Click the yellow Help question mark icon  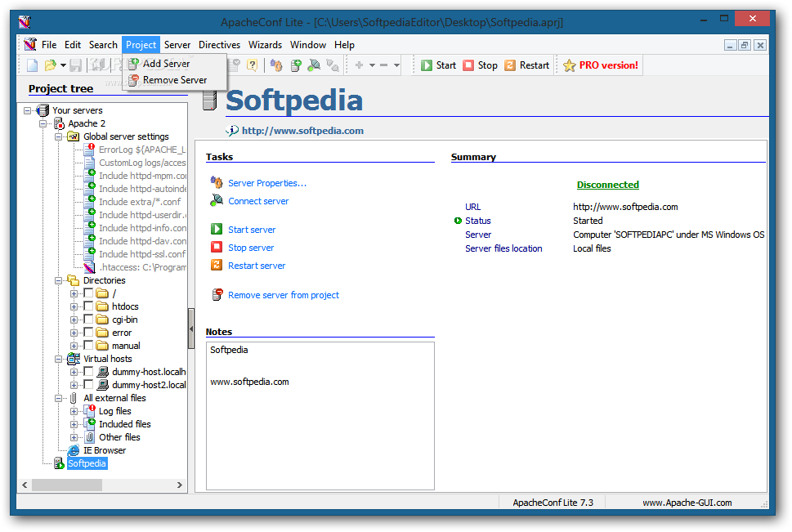252,65
